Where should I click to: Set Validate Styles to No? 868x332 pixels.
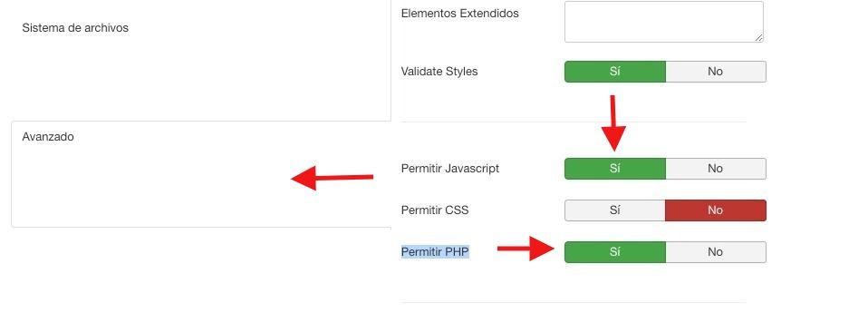715,72
